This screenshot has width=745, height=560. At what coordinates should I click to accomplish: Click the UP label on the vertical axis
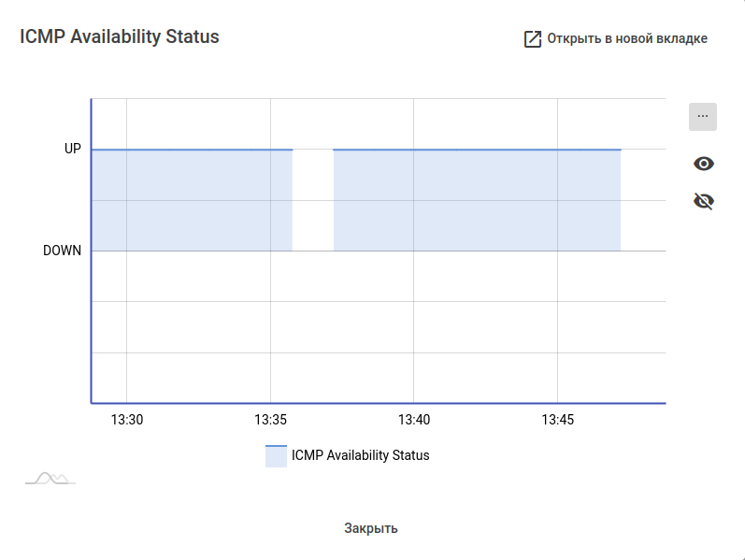point(73,149)
